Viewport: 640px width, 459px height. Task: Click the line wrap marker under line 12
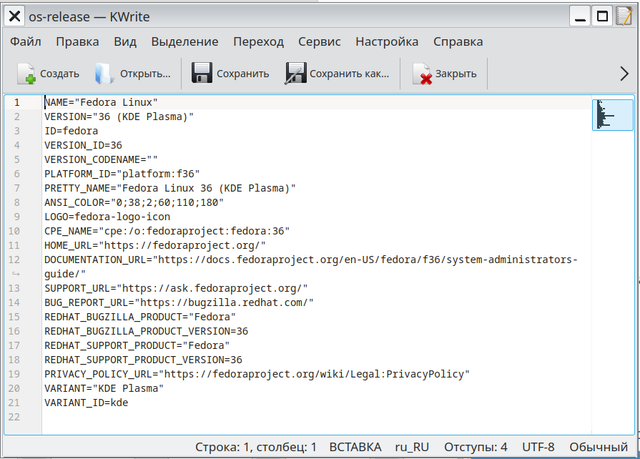tap(15, 274)
